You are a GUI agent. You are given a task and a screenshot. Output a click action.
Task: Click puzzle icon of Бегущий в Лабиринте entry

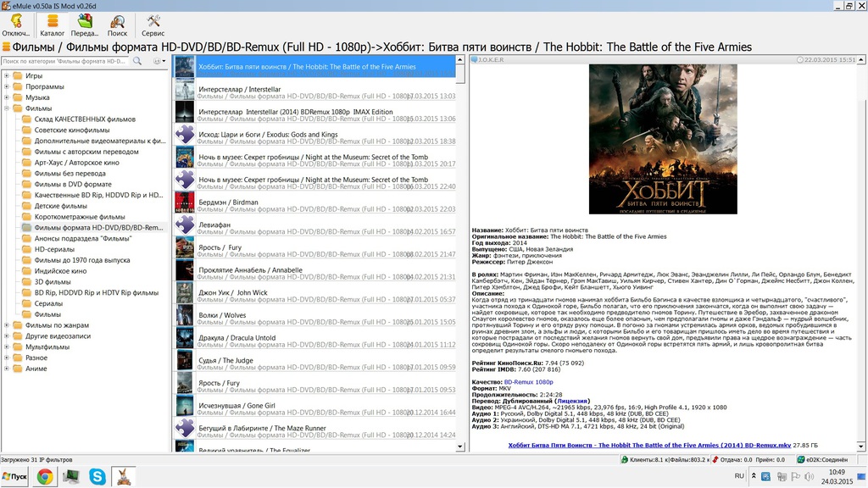click(184, 428)
